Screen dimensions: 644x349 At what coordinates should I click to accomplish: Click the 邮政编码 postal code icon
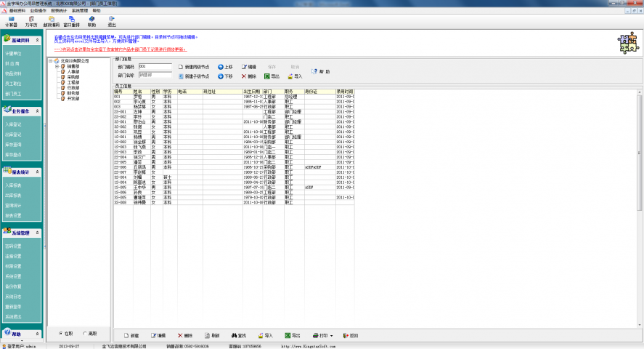pyautogui.click(x=51, y=21)
